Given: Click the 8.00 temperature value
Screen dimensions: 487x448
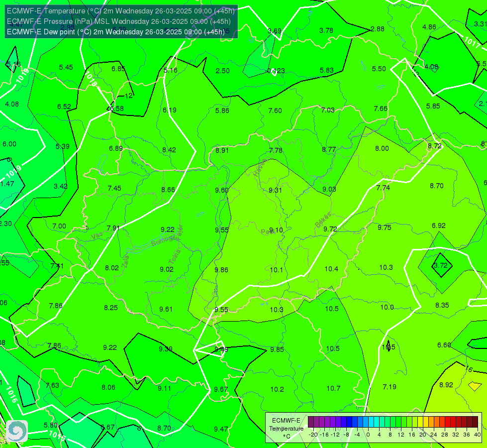Looking at the screenshot, I should click(382, 149).
